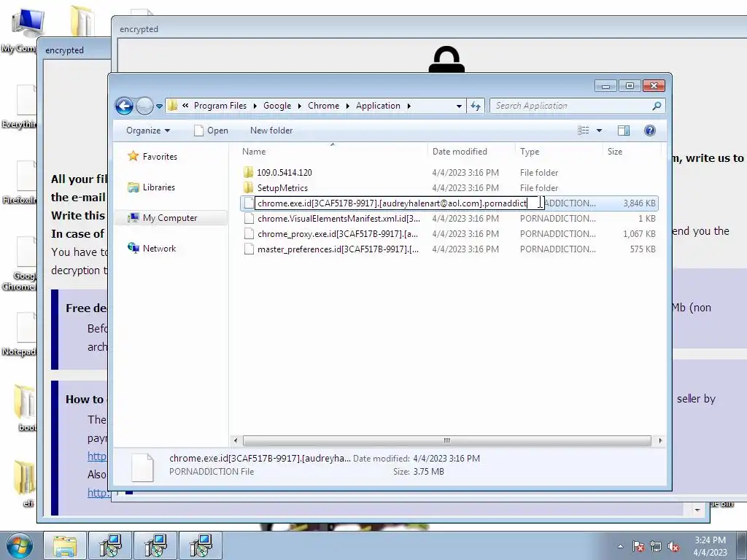This screenshot has height=560, width=747.
Task: Open the address bar history dropdown
Action: [459, 106]
